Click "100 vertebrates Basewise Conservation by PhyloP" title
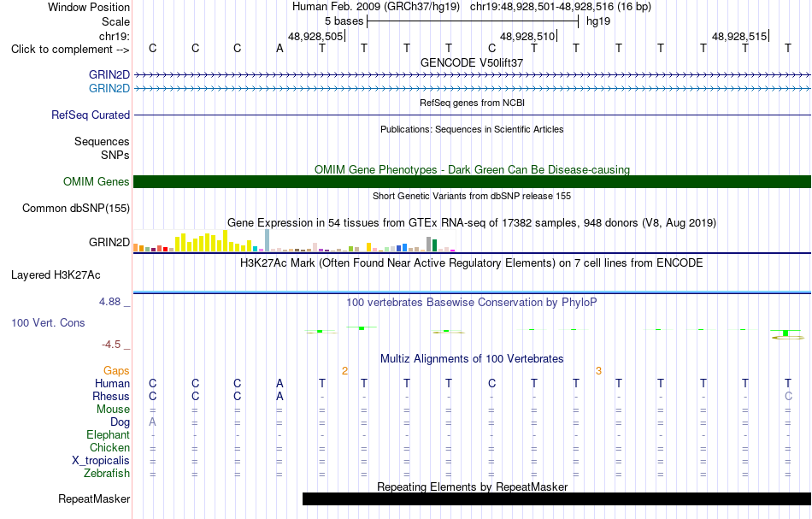Viewport: 812px width, 519px height. (x=472, y=302)
